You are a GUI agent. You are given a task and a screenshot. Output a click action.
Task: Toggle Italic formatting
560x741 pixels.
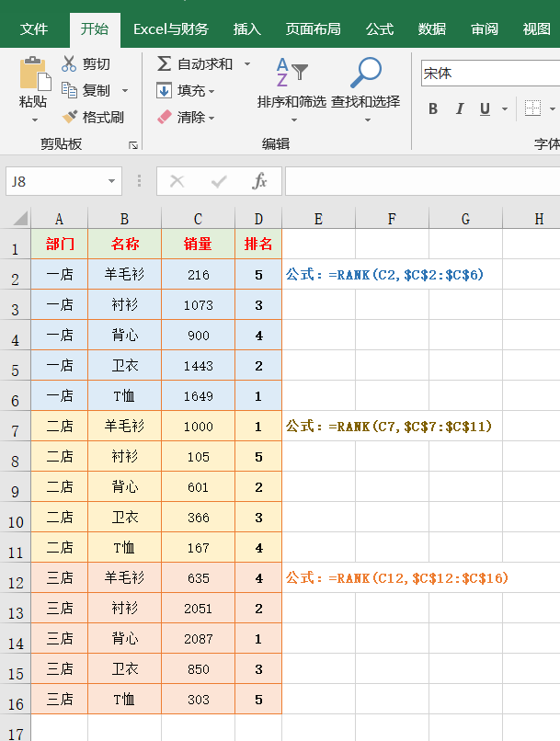pos(459,109)
